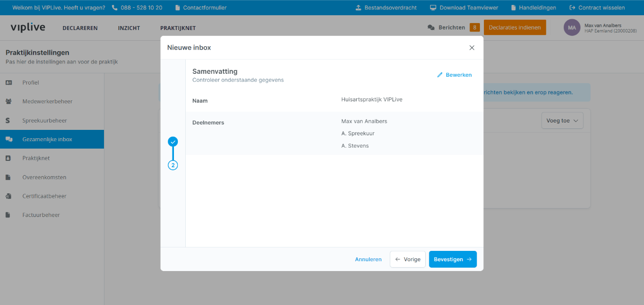The width and height of the screenshot is (644, 305).
Task: Click the viplive logo
Action: click(x=28, y=28)
